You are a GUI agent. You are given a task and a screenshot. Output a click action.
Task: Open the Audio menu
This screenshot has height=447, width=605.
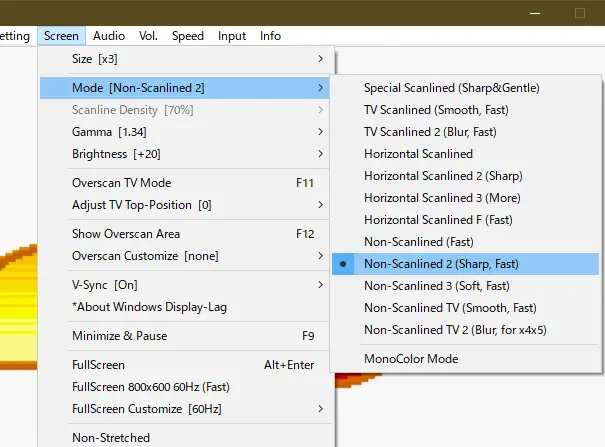click(111, 36)
